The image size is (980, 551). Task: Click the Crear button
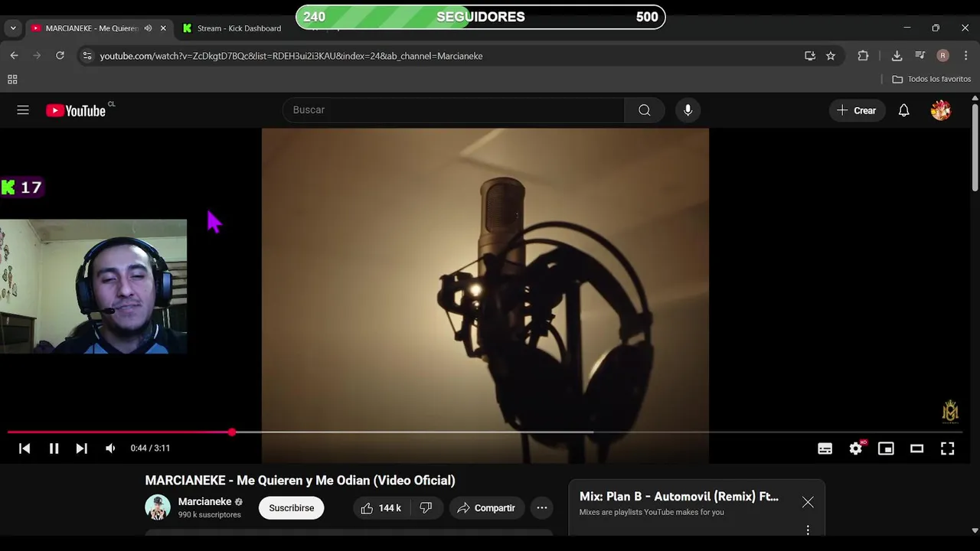click(857, 110)
